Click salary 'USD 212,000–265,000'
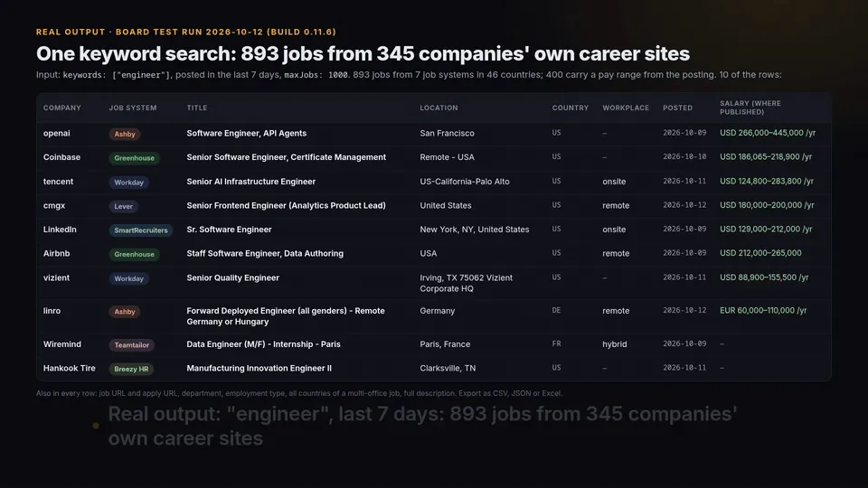The image size is (868, 488). click(760, 253)
